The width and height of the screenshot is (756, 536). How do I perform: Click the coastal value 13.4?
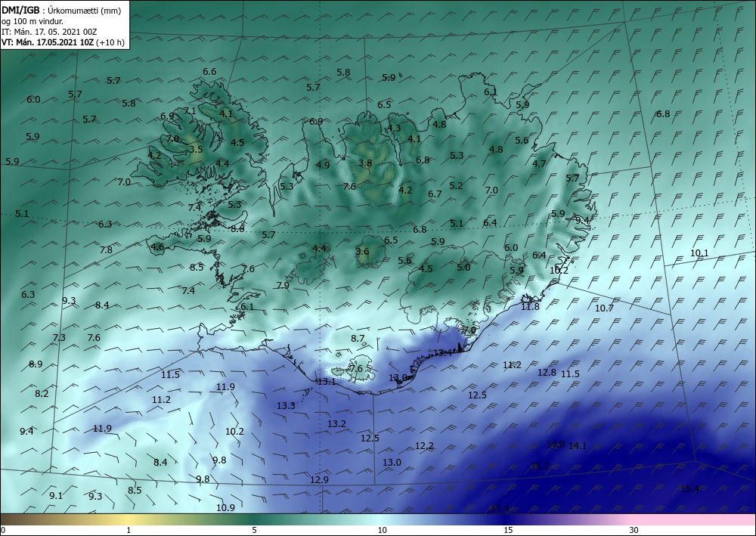click(x=442, y=352)
